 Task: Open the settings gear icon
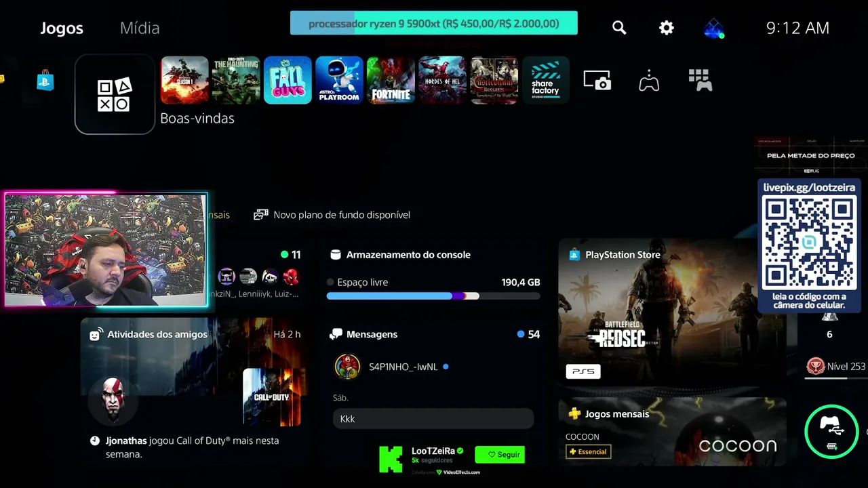(667, 28)
